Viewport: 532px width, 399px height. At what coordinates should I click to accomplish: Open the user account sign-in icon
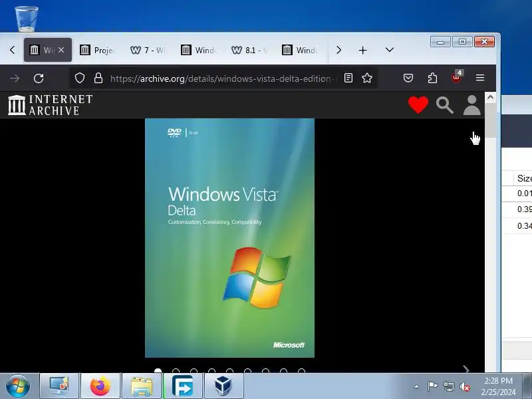[x=472, y=105]
